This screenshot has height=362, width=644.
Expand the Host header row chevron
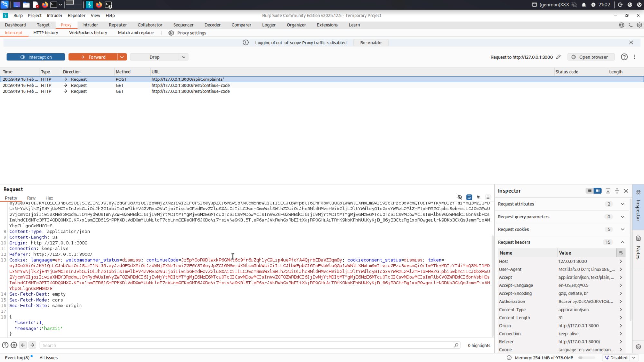(621, 261)
